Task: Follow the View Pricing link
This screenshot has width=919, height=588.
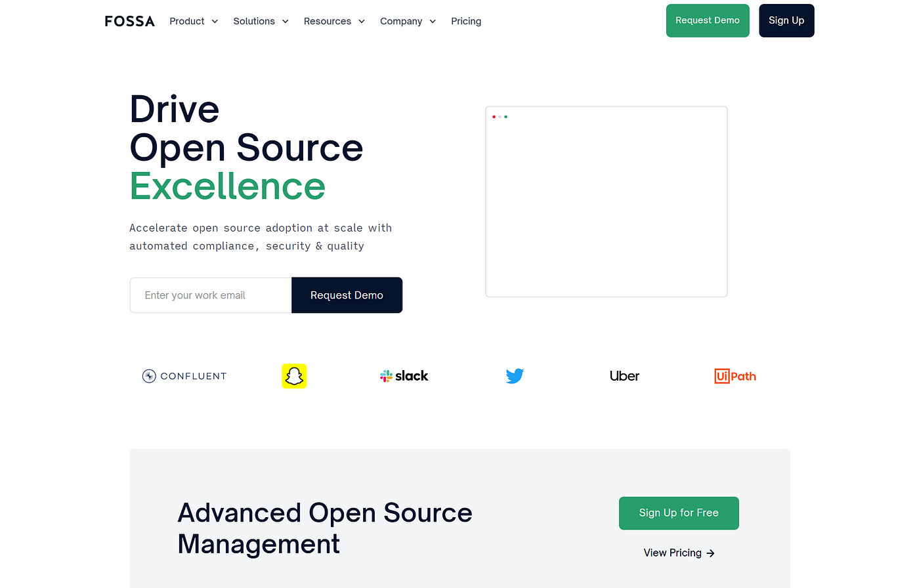Action: tap(679, 553)
